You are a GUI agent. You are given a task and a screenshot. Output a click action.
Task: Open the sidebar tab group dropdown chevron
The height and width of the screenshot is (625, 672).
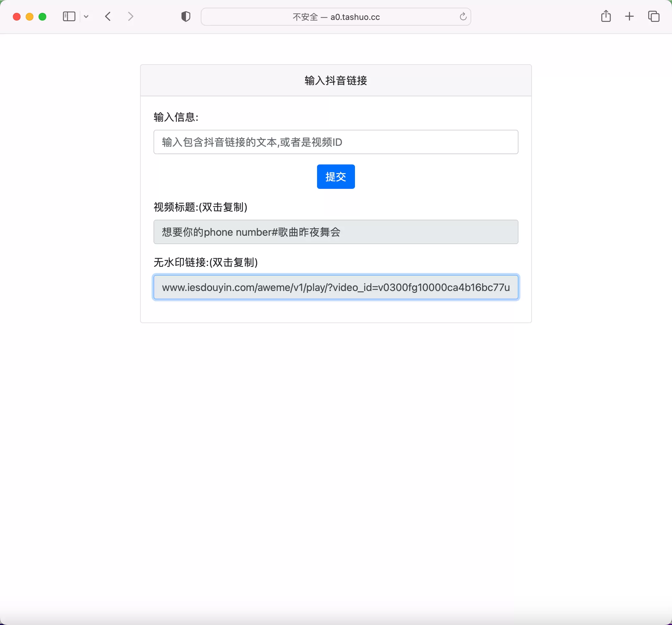[86, 17]
